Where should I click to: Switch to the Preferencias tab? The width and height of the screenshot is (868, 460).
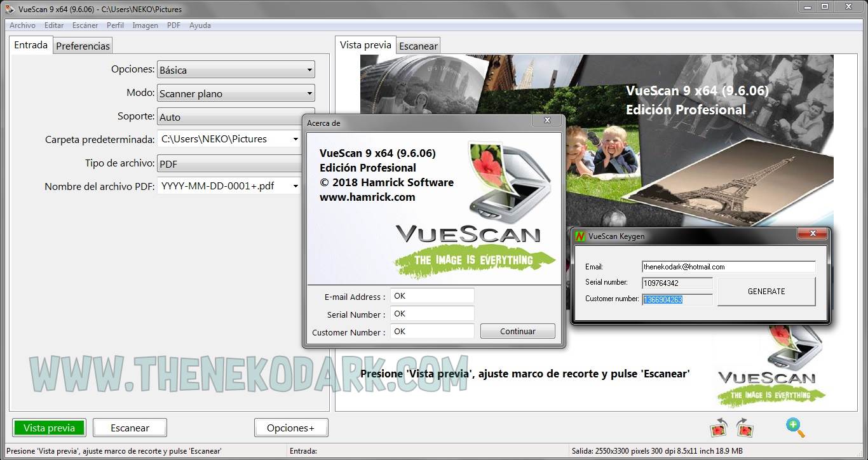tap(83, 46)
